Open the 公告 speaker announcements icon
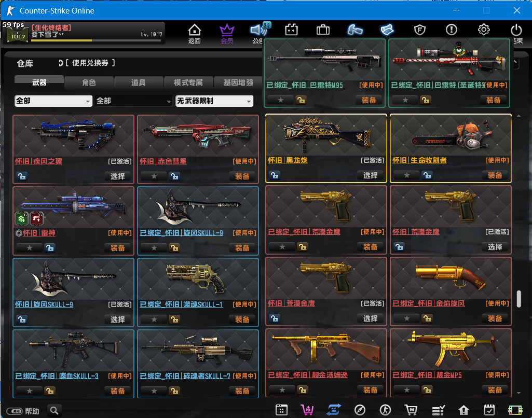532x418 pixels. tap(259, 30)
